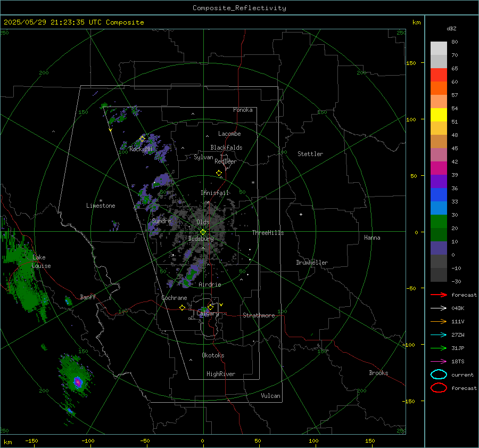479x448 pixels.
Task: Pick the bright green swatch below the 30 label
Action: [439, 222]
